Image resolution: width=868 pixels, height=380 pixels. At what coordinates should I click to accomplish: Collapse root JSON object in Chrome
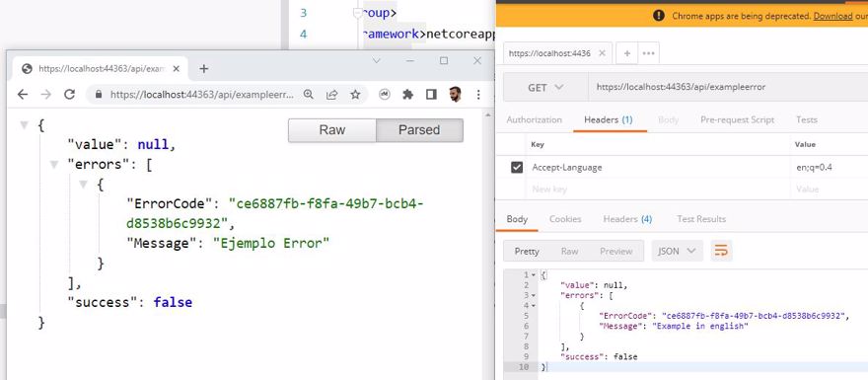[x=24, y=125]
